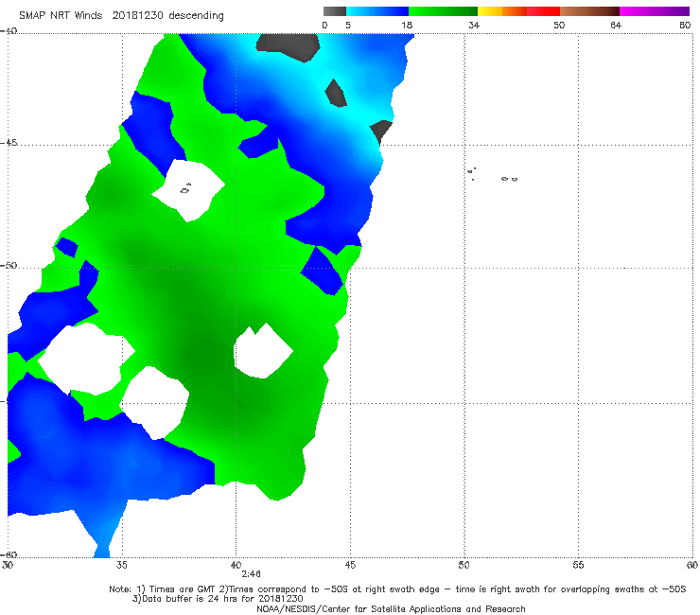Click the longitude axis label "40" on bottom axis
The width and height of the screenshot is (700, 615).
coord(236,565)
